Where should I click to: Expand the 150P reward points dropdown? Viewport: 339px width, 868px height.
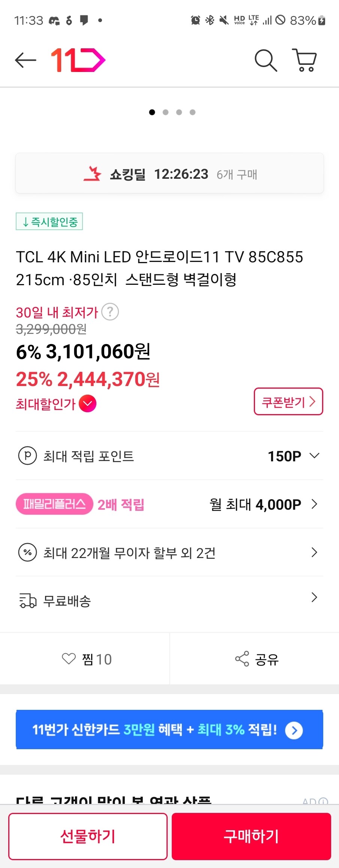pos(314,456)
